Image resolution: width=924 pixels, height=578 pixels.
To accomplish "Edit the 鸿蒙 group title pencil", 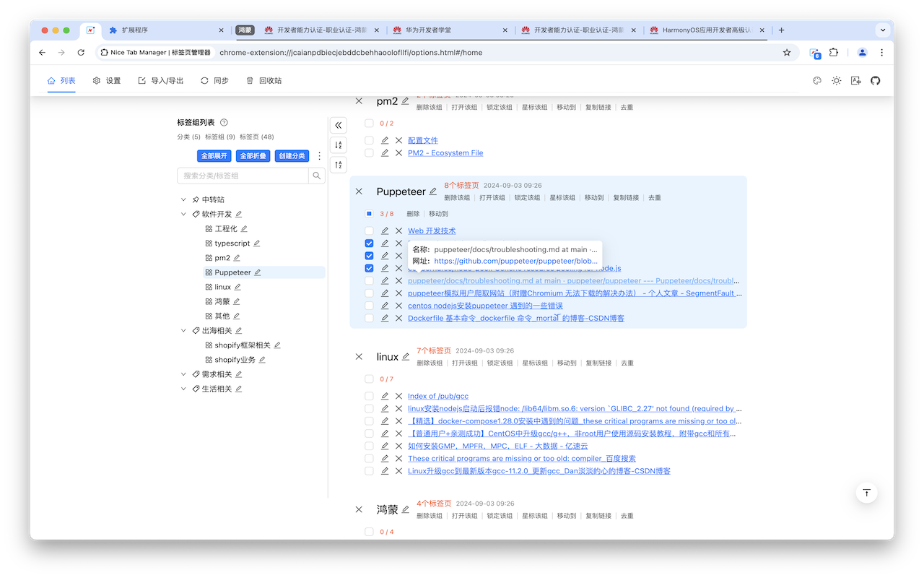I will (x=405, y=509).
